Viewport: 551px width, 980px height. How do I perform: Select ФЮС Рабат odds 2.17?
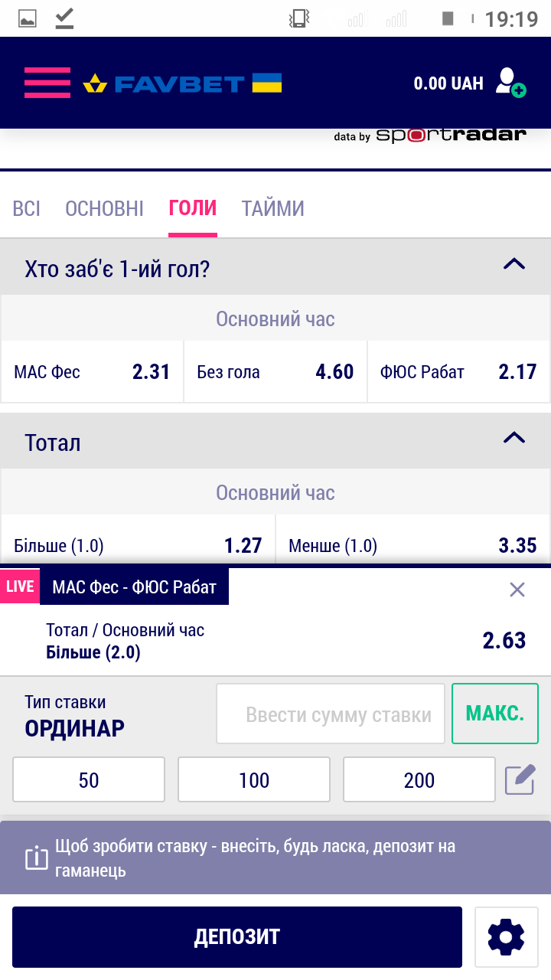(x=458, y=372)
